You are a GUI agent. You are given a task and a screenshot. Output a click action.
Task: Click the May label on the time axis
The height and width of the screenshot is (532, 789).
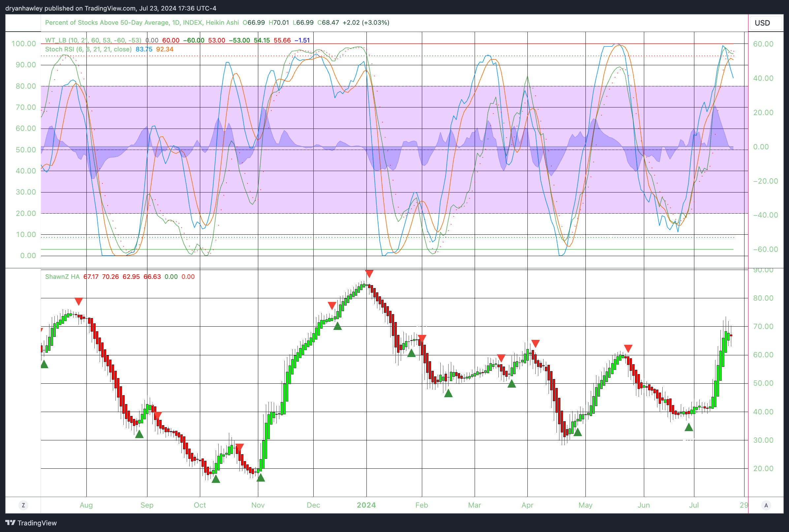tap(585, 505)
